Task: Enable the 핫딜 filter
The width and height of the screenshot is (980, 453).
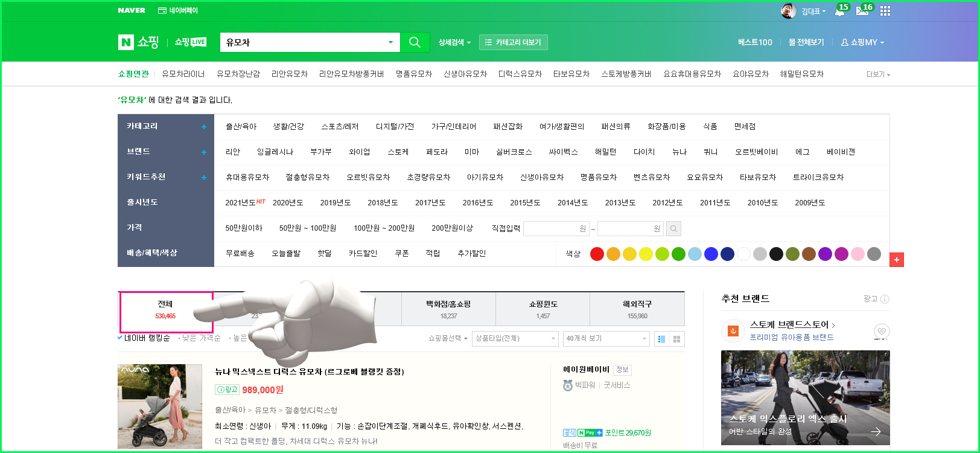Action: pos(325,253)
